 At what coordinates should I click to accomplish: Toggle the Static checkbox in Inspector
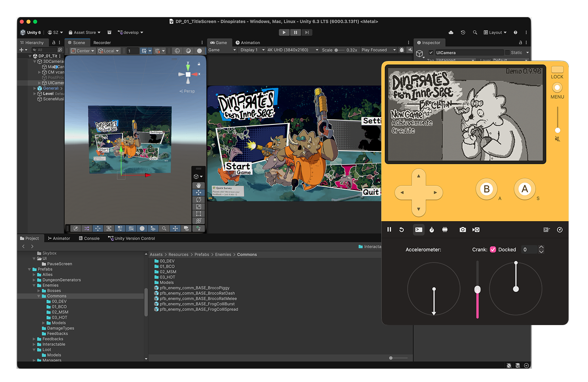(x=507, y=53)
